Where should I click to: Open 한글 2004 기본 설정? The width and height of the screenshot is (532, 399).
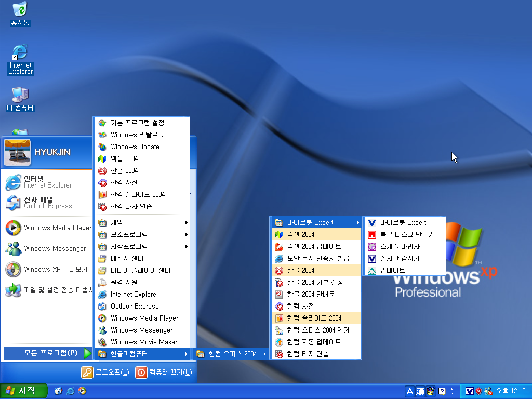pyautogui.click(x=316, y=282)
